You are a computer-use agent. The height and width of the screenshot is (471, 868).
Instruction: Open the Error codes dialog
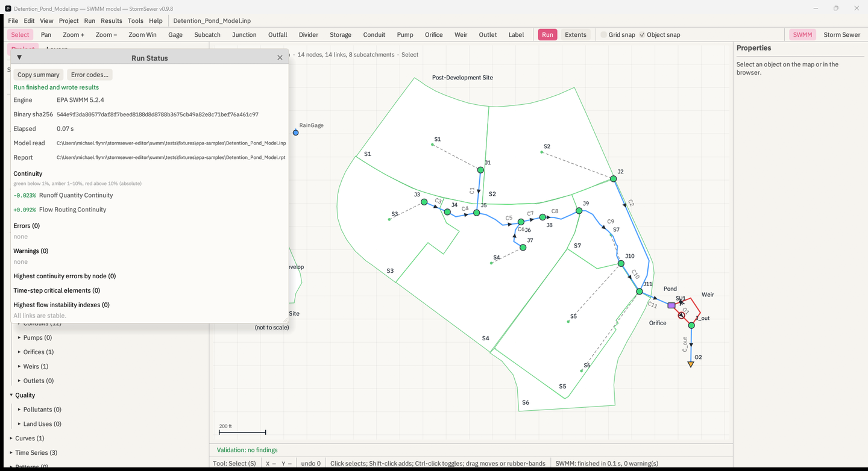90,75
